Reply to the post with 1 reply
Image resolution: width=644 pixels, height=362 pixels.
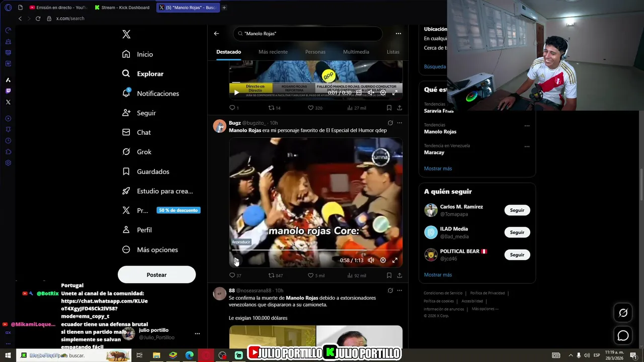coord(234,108)
